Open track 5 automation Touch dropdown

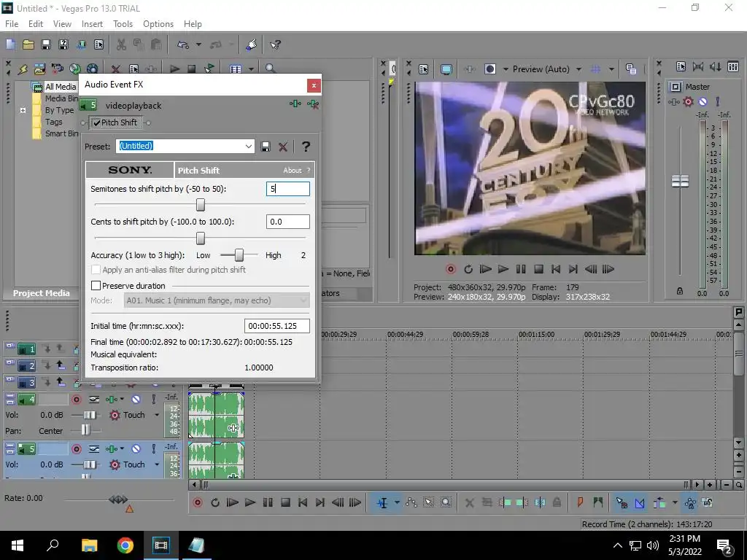pyautogui.click(x=156, y=464)
